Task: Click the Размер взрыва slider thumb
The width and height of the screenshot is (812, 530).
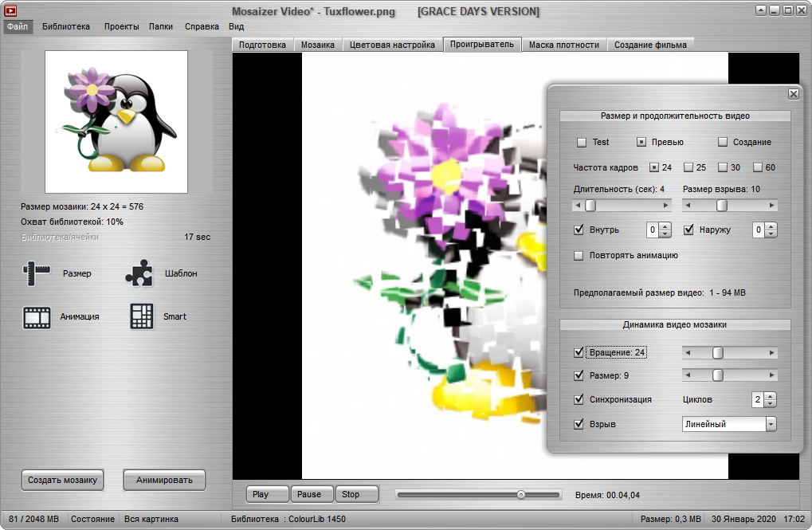Action: pos(722,206)
